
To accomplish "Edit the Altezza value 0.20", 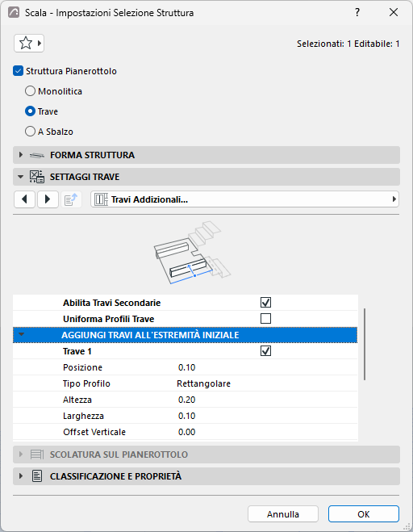I will (187, 400).
